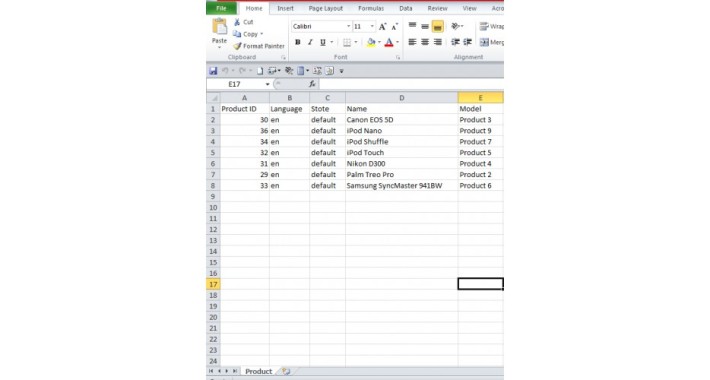This screenshot has width=710, height=380.
Task: Expand the Paste options arrow
Action: 220,48
